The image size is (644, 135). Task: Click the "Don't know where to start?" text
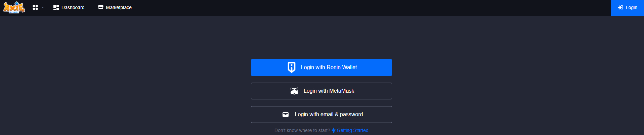[x=302, y=130]
